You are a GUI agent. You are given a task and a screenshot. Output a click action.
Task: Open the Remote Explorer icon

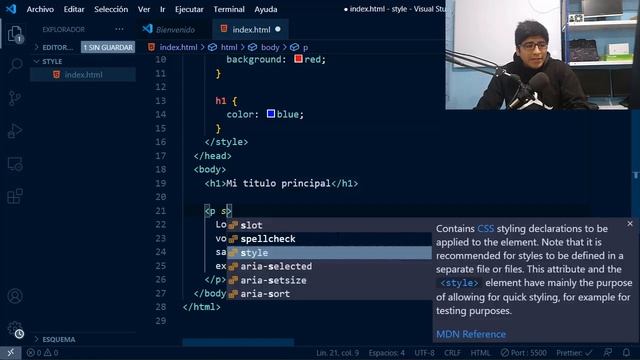pos(15,164)
